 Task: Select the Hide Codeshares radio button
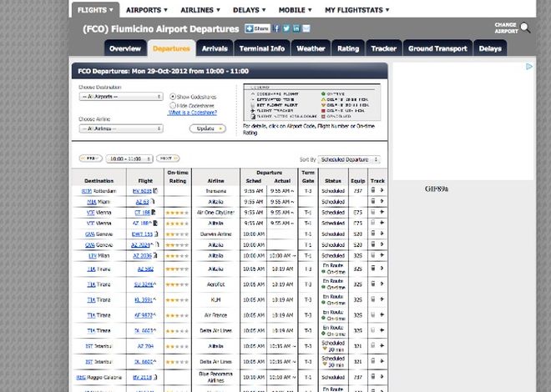(x=173, y=105)
